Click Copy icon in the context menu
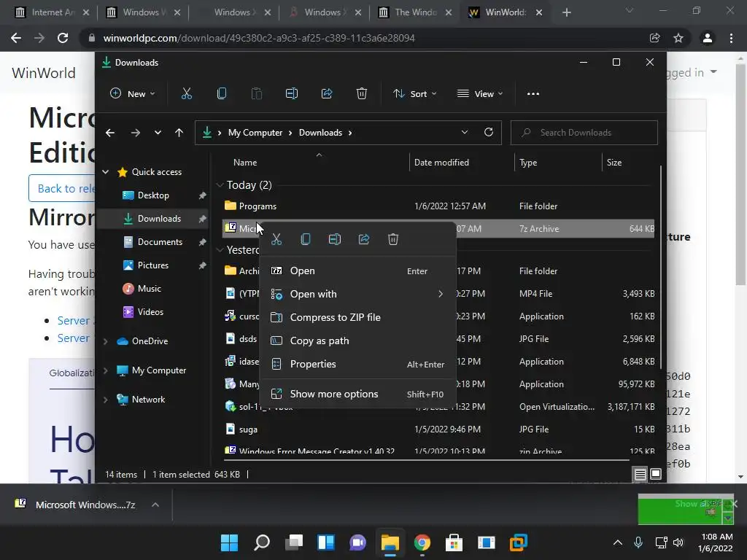The height and width of the screenshot is (560, 747). (306, 239)
